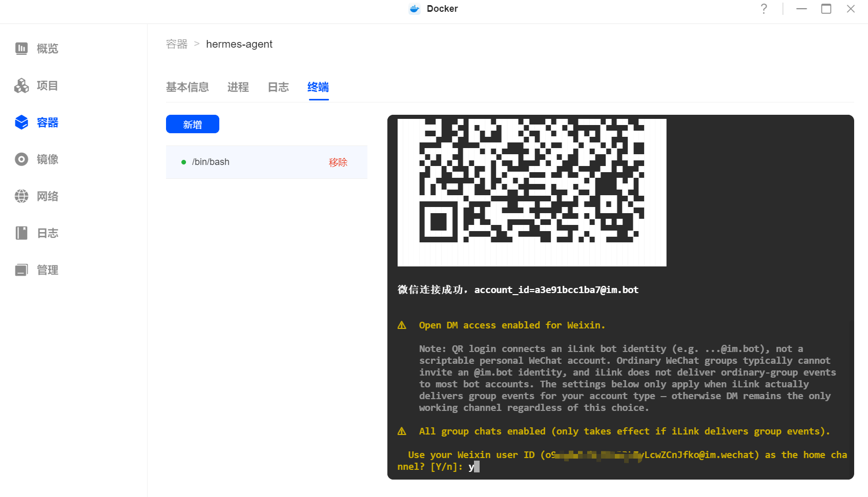Viewport: 868px width, 497px height.
Task: Click the All group chats enabled warning
Action: [x=624, y=431]
